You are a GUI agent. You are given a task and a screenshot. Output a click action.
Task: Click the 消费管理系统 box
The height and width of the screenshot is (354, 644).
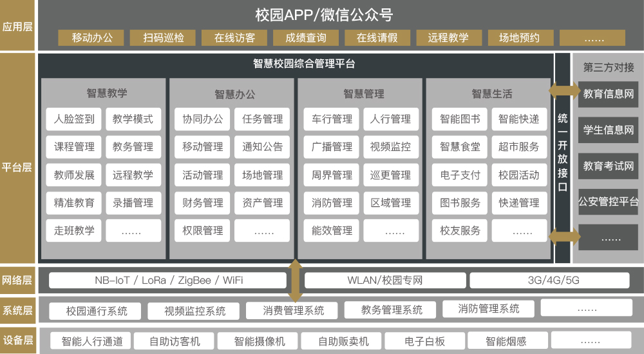(292, 310)
